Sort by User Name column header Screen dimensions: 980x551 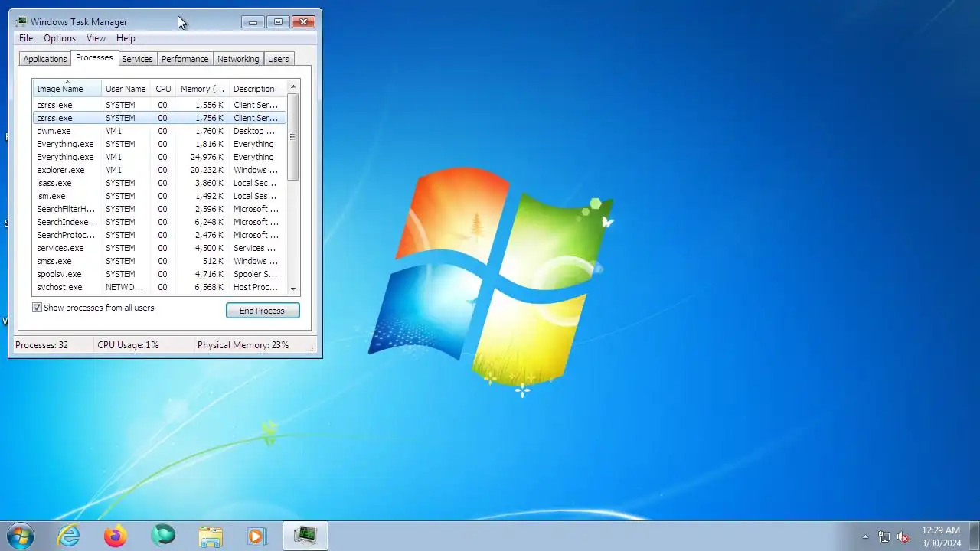pos(126,89)
